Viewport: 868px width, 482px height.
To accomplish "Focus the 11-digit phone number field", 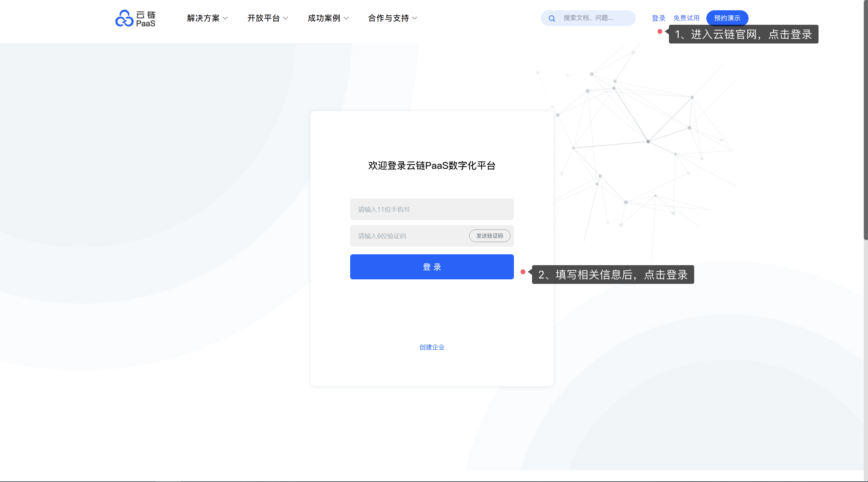I will (432, 210).
